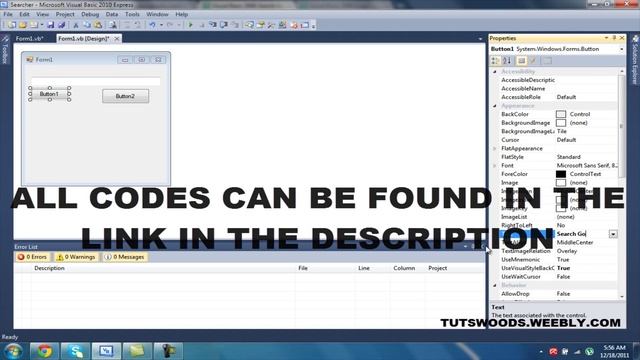Open the Button1 object selector dropdown

point(622,49)
